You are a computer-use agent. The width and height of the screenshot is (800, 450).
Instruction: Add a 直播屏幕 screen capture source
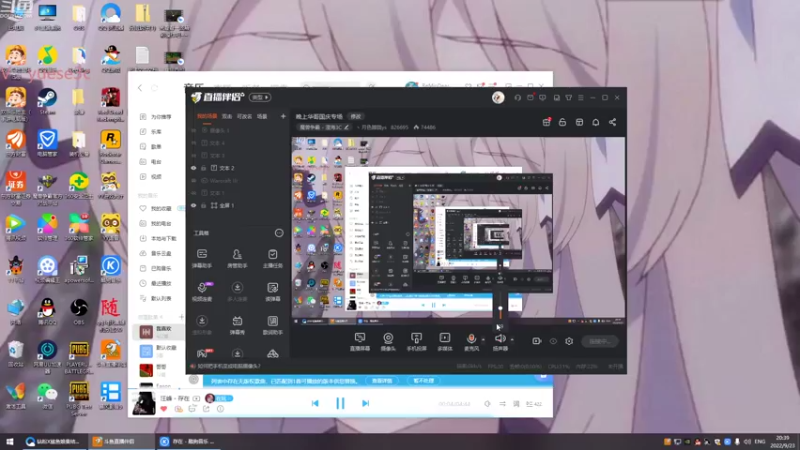[x=360, y=341]
